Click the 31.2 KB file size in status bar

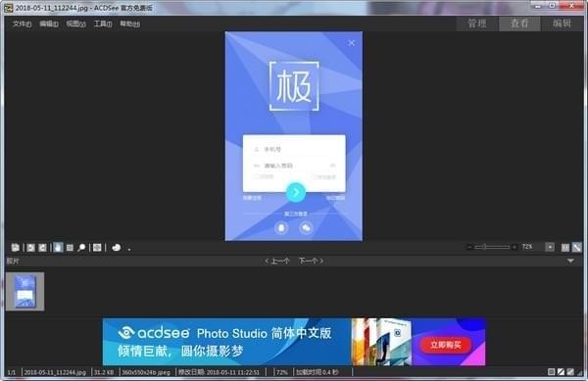click(x=104, y=372)
